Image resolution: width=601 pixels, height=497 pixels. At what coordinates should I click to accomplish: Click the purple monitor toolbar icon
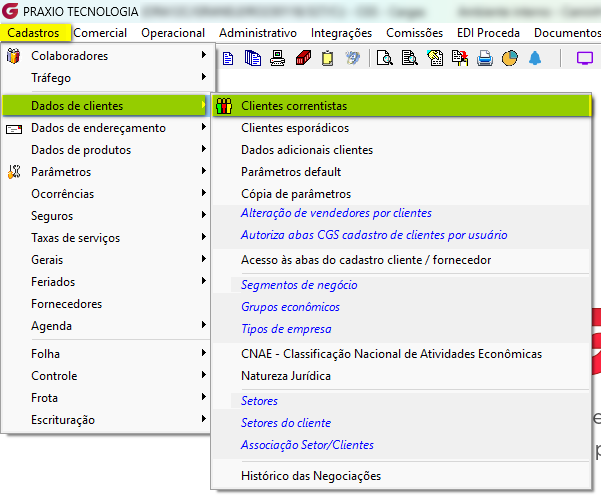pos(585,58)
